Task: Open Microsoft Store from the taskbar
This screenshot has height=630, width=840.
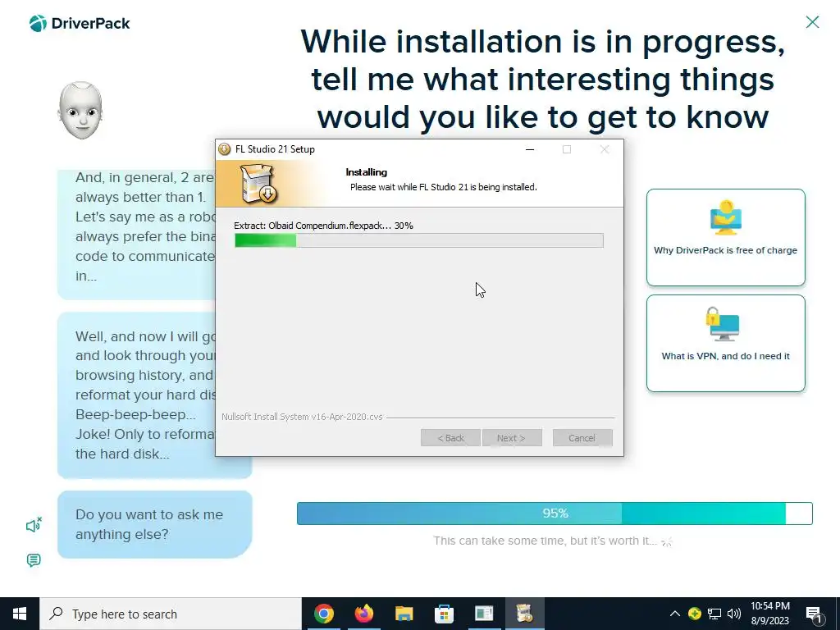Action: pyautogui.click(x=444, y=614)
